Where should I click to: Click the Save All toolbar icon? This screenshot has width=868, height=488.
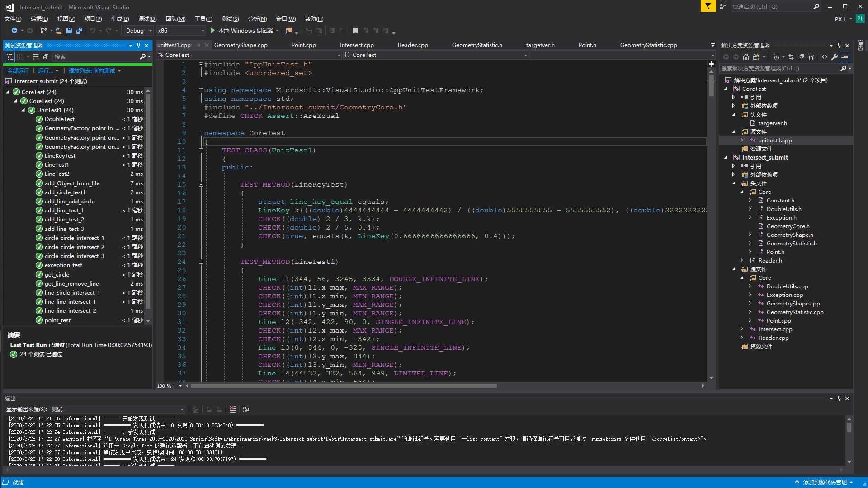click(x=79, y=31)
